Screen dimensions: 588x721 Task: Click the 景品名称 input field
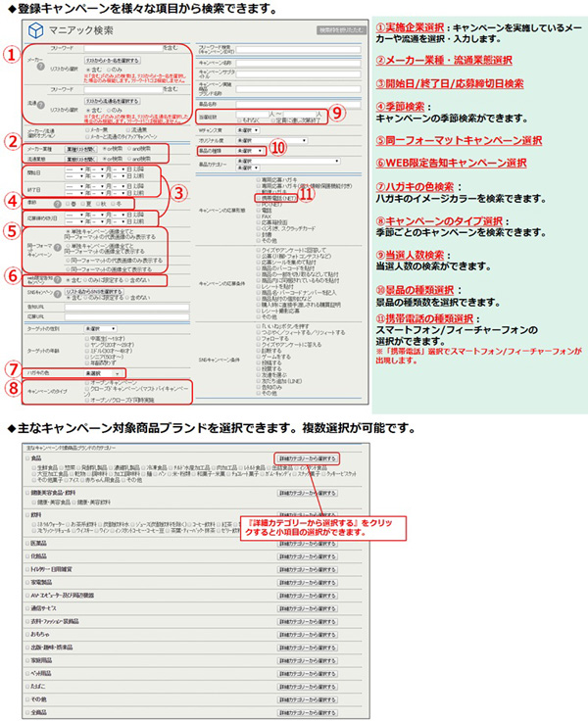tap(299, 105)
